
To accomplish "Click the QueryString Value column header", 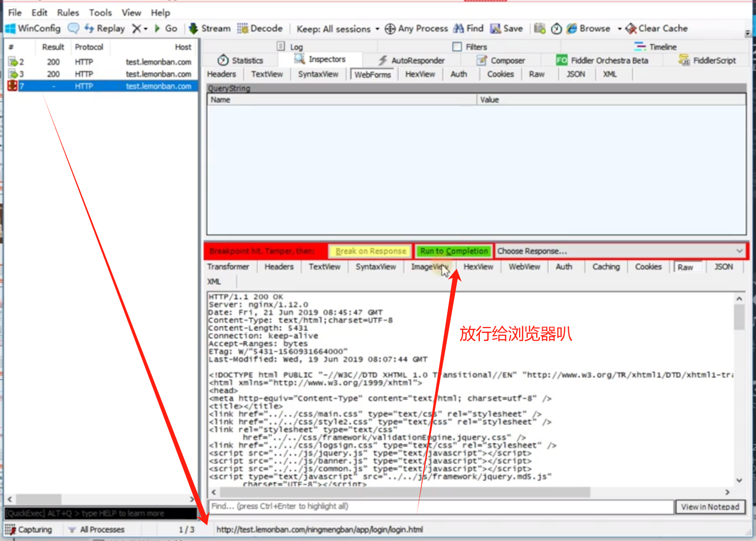I will [611, 100].
